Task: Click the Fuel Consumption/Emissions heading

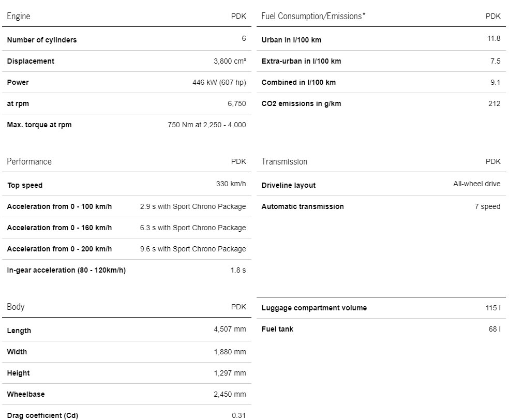Action: [x=313, y=16]
